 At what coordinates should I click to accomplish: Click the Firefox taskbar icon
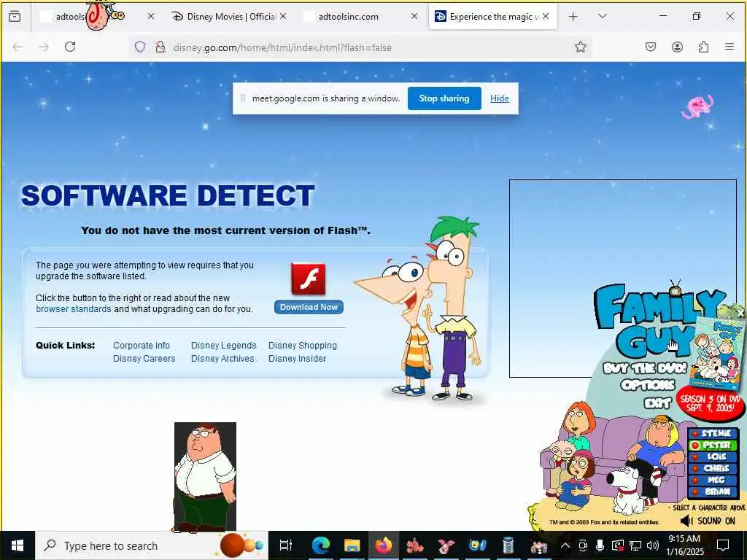point(383,545)
